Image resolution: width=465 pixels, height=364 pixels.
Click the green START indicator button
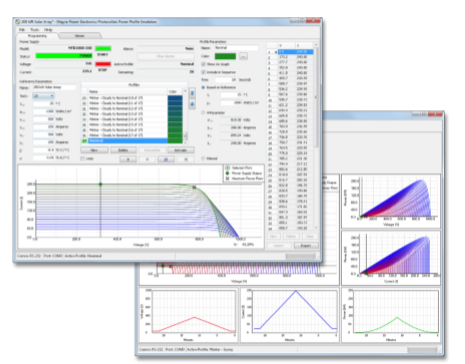click(103, 49)
